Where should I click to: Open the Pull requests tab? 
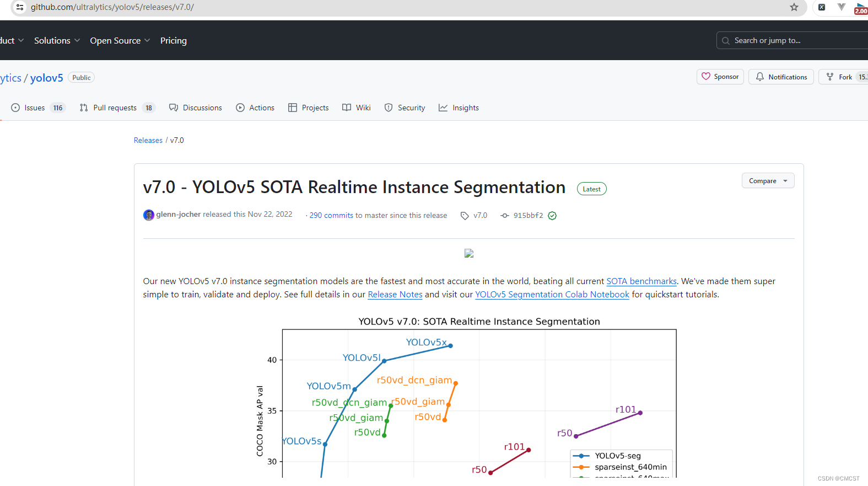point(117,108)
